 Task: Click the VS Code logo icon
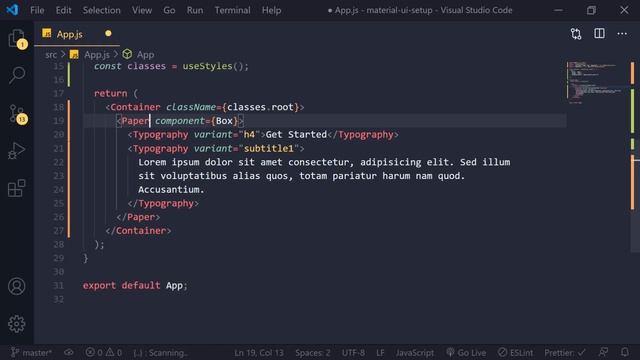tap(12, 9)
